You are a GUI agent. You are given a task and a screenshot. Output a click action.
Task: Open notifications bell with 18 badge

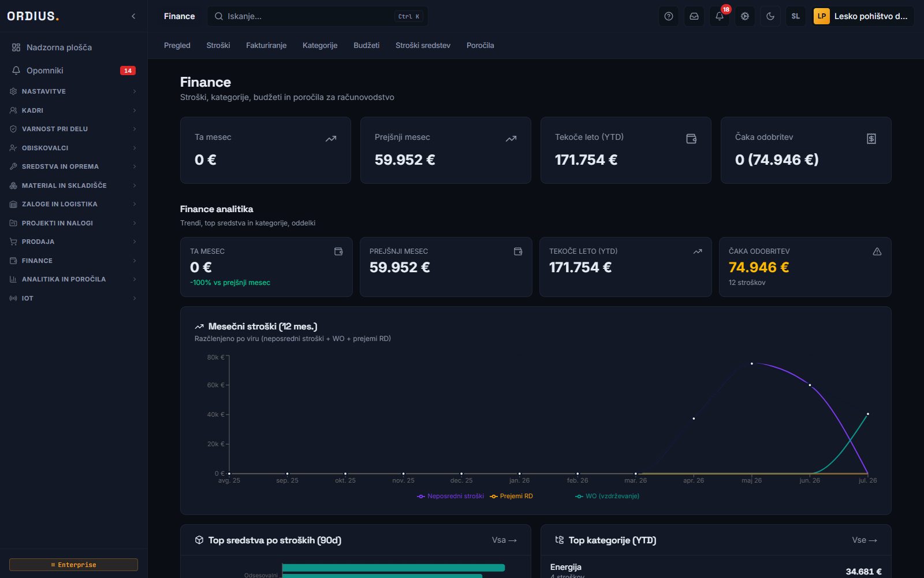pyautogui.click(x=720, y=16)
